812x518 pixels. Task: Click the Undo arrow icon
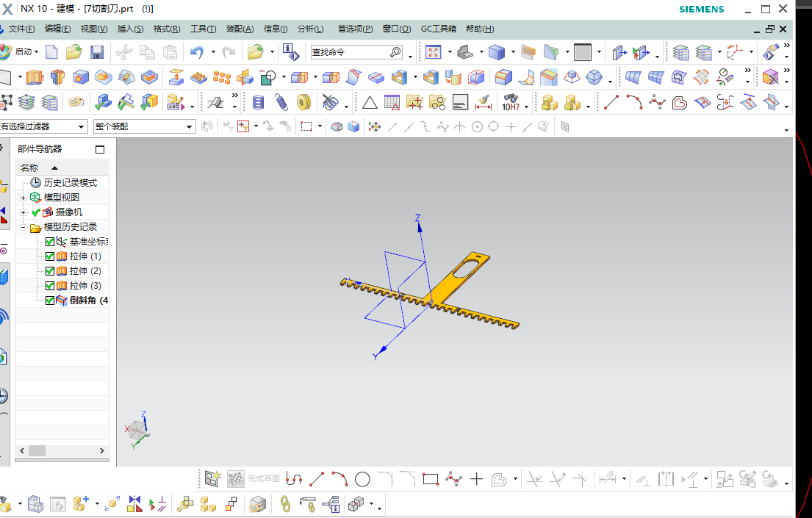196,52
